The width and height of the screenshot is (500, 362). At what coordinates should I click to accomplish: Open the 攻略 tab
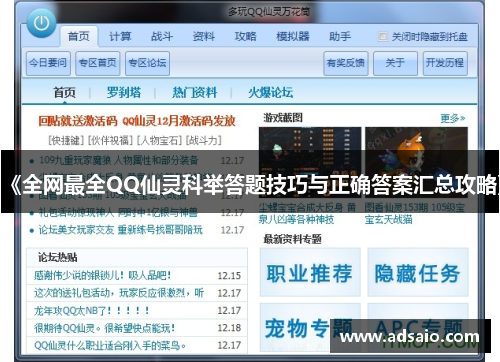point(245,36)
